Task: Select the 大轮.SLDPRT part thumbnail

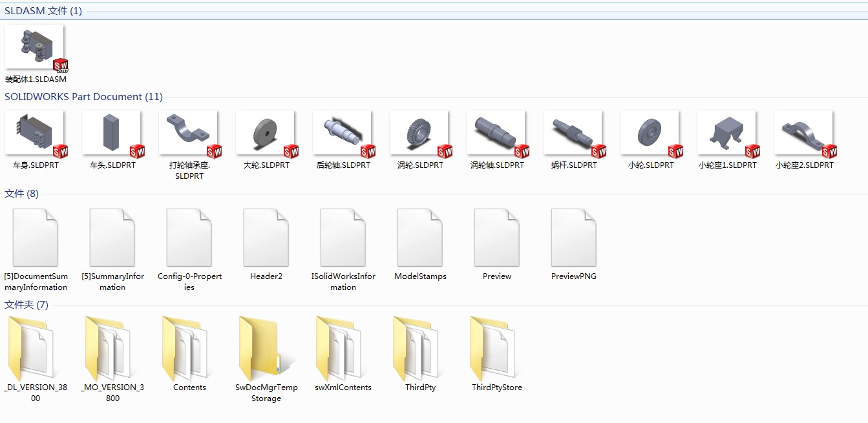Action: [266, 134]
